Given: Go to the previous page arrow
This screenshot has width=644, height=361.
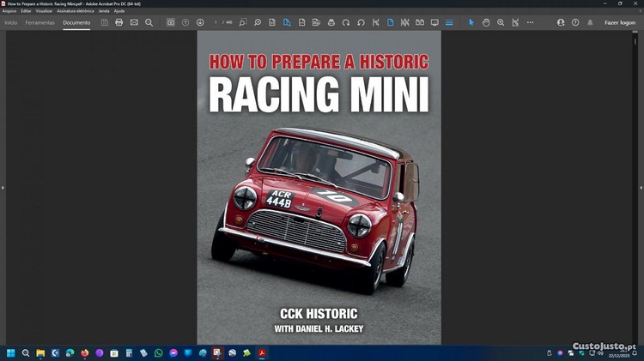Looking at the screenshot, I should coord(185,22).
